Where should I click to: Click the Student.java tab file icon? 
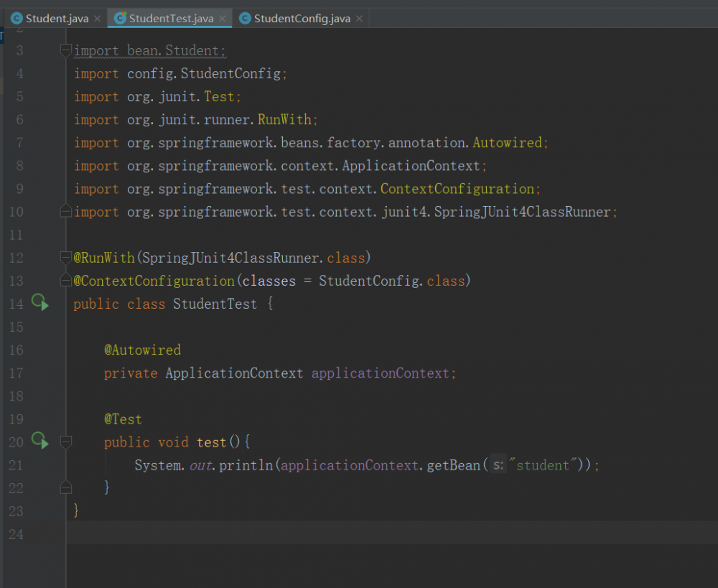tap(17, 19)
